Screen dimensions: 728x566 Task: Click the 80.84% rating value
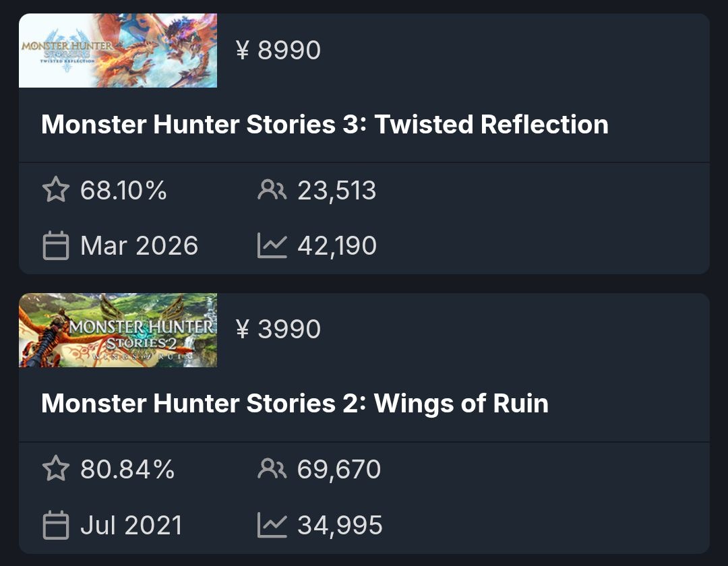click(x=127, y=470)
